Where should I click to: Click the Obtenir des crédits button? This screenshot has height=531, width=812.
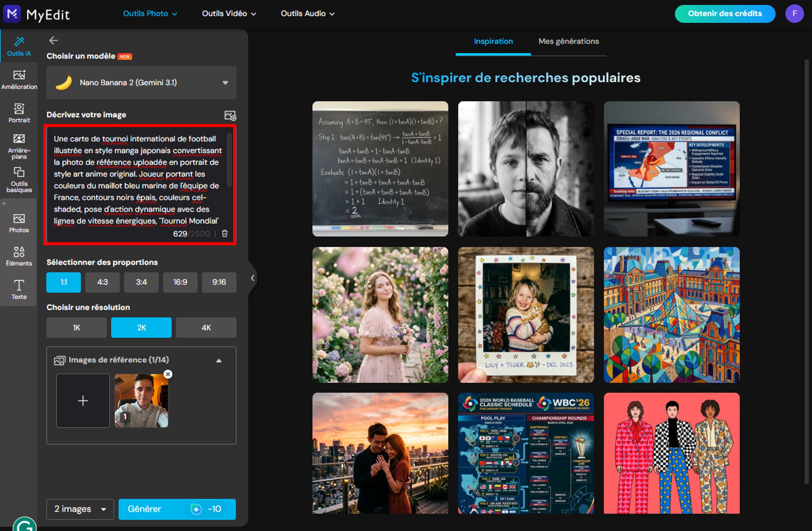click(725, 14)
